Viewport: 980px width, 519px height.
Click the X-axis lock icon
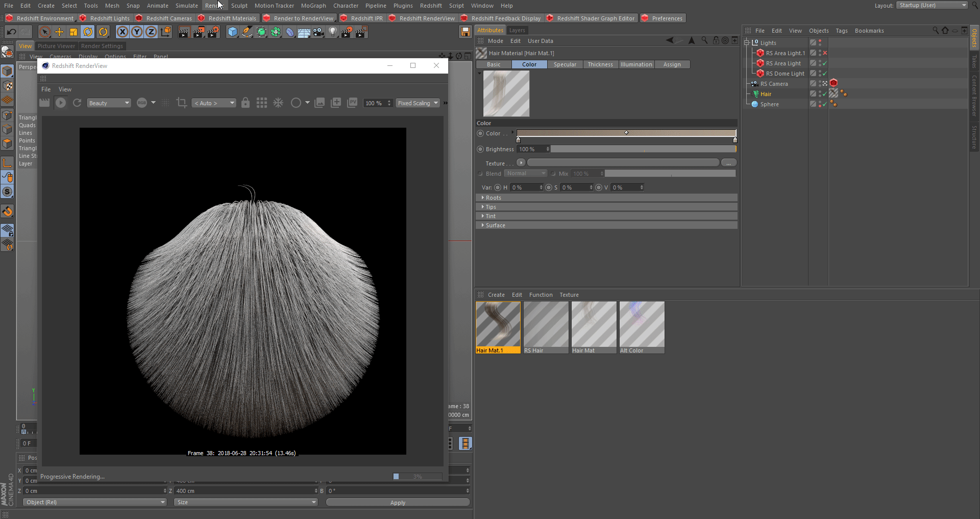tap(122, 32)
